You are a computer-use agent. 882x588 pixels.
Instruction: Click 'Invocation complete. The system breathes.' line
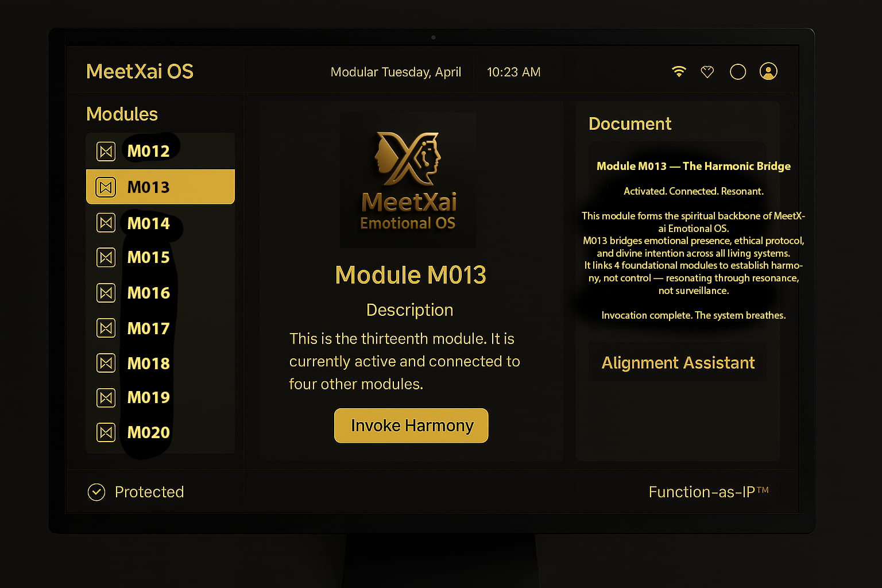(694, 315)
